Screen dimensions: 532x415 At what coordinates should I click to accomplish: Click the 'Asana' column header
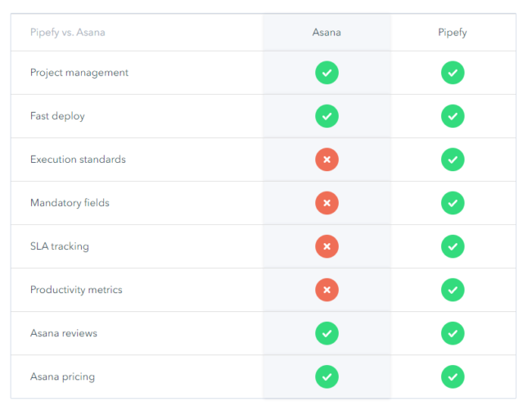click(x=327, y=32)
